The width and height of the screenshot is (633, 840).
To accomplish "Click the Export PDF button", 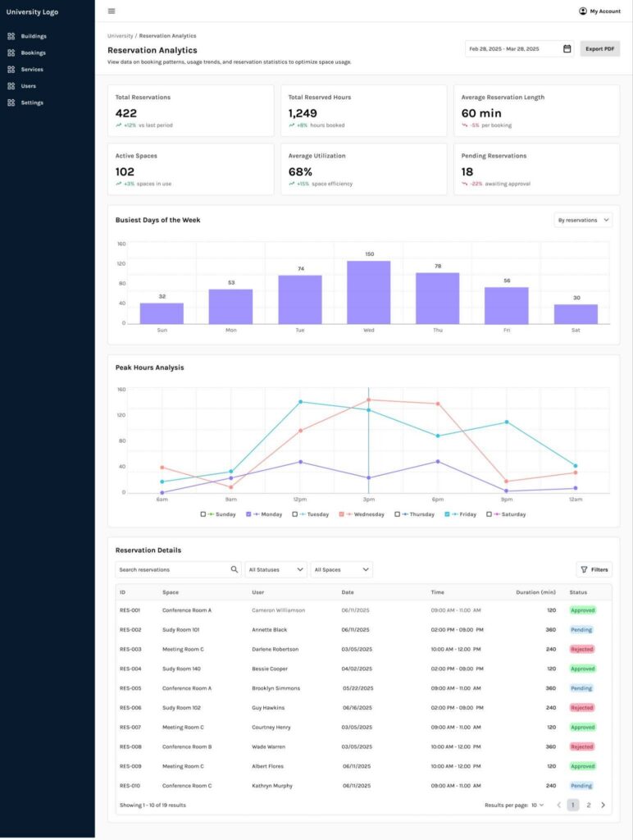I will [600, 48].
